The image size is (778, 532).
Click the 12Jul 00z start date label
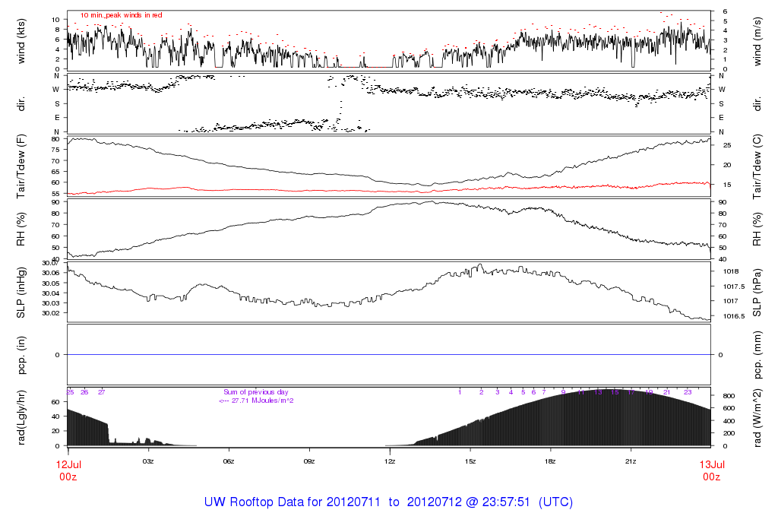pos(68,470)
